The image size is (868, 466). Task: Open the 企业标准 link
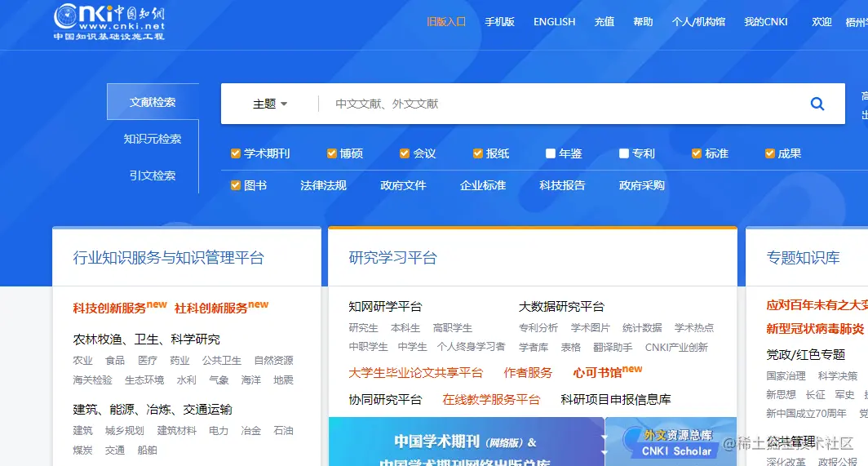pyautogui.click(x=483, y=185)
